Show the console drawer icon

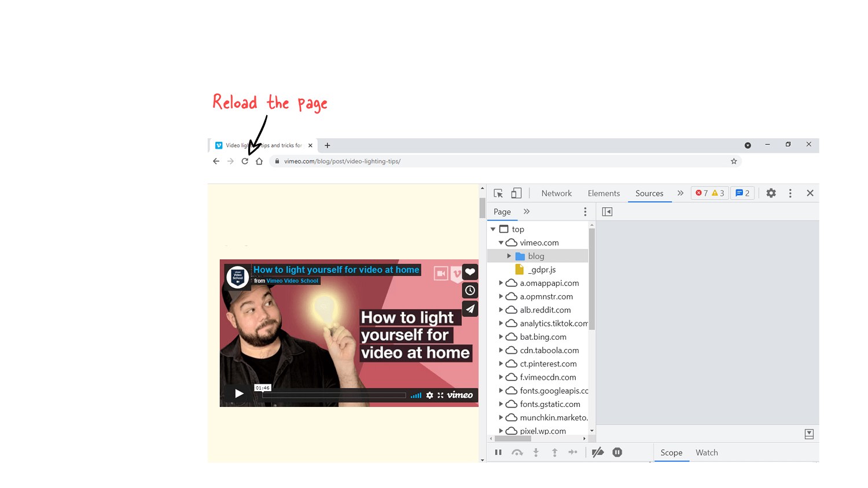tap(809, 434)
